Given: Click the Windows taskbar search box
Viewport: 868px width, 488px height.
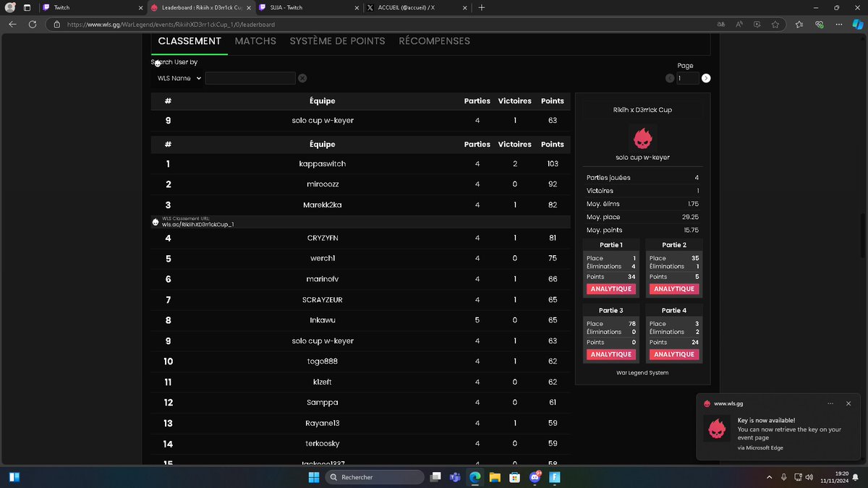Looking at the screenshot, I should [x=373, y=477].
